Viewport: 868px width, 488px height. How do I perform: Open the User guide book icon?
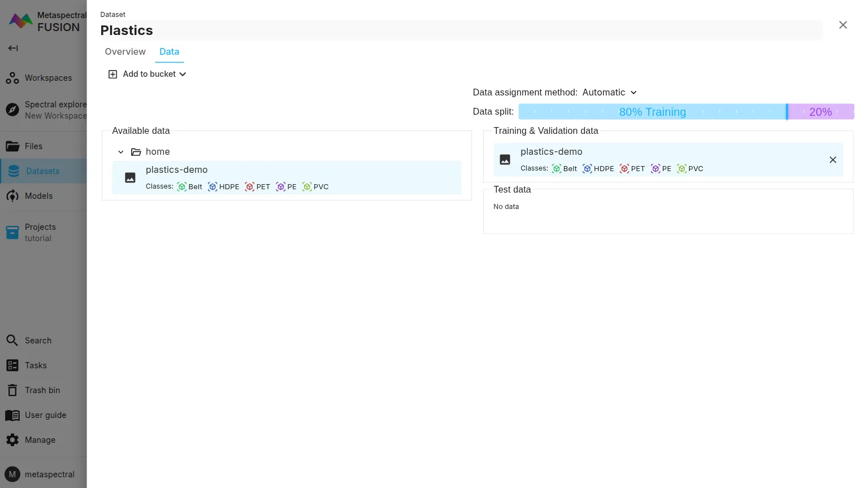coord(12,415)
